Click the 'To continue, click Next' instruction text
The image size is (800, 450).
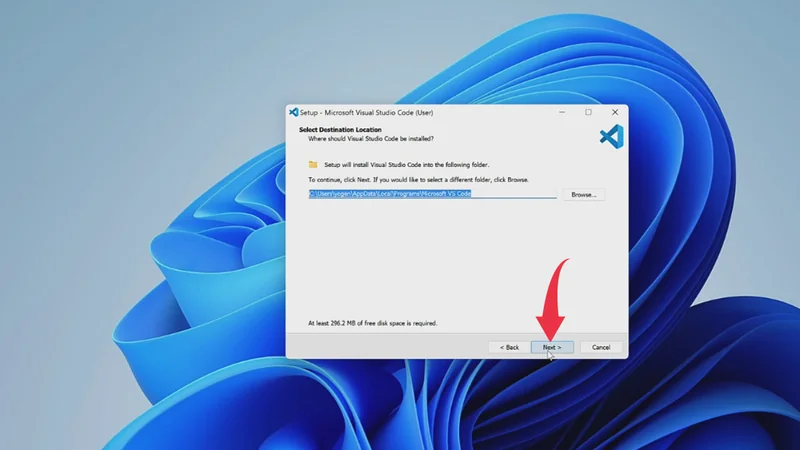point(418,179)
